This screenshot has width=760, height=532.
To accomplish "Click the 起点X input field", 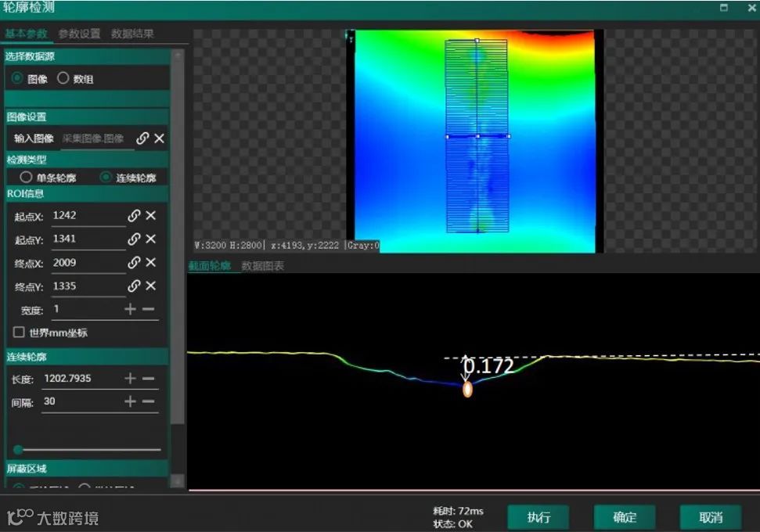I will click(88, 216).
